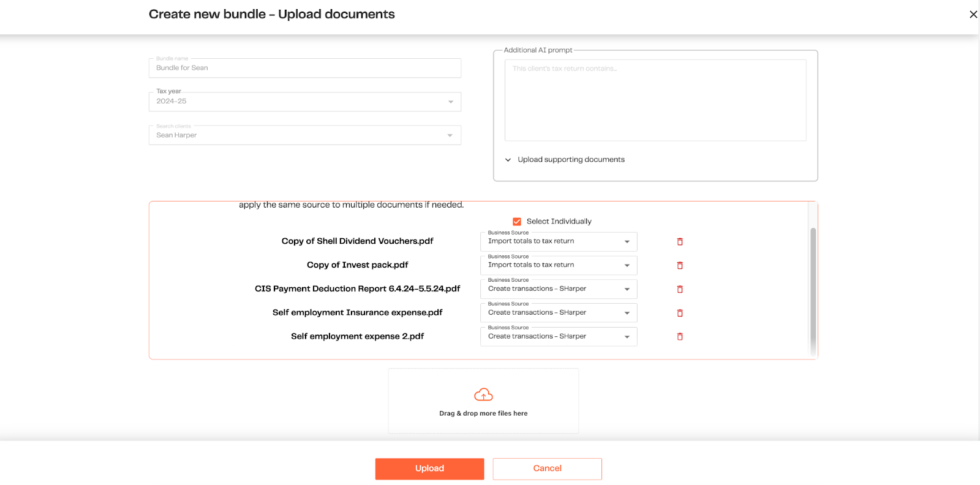Toggle the Select Individually checkbox
This screenshot has width=980, height=485.
(x=517, y=222)
